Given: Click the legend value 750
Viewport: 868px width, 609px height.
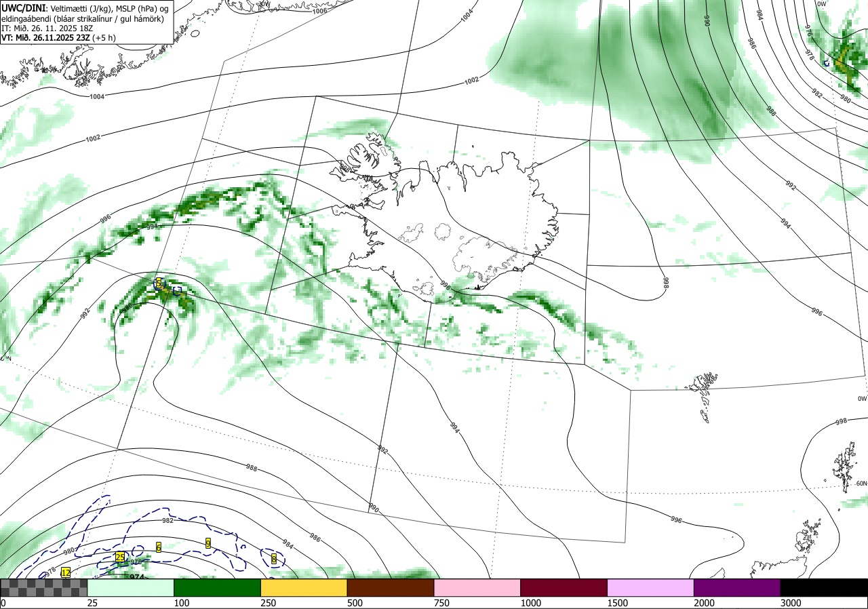Looking at the screenshot, I should tap(442, 603).
